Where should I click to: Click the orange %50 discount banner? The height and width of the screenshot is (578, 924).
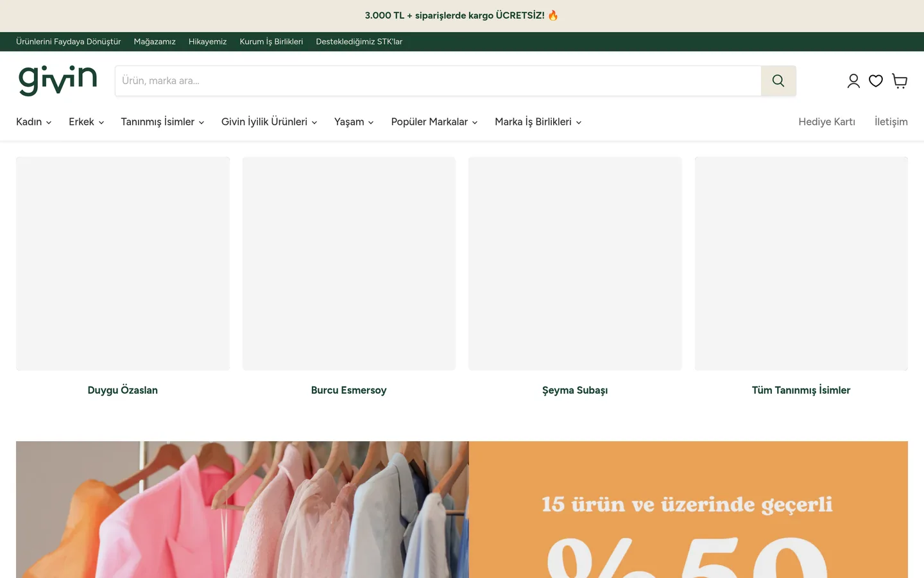(x=689, y=510)
